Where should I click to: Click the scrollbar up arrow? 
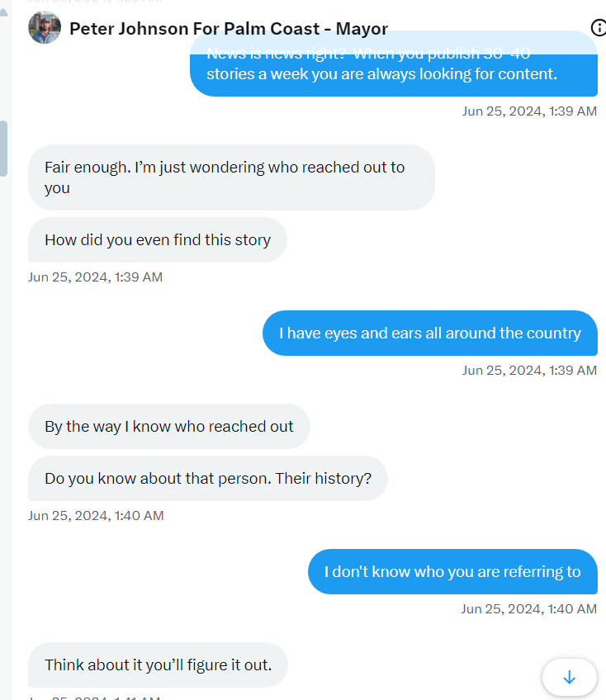click(x=4, y=10)
